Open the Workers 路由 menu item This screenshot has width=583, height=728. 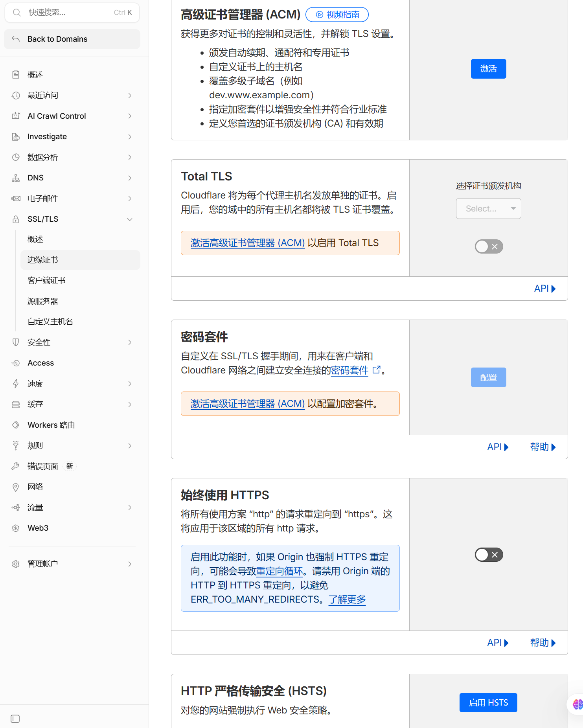point(72,425)
